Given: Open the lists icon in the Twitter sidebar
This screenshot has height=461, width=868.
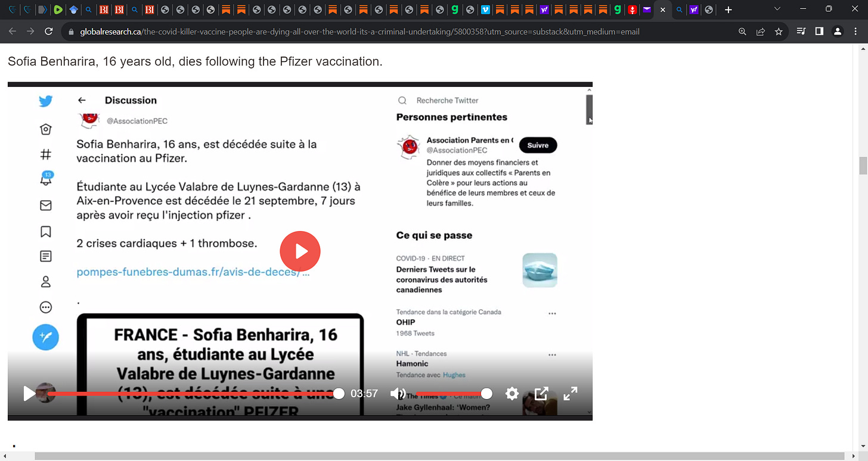Looking at the screenshot, I should coord(46,256).
